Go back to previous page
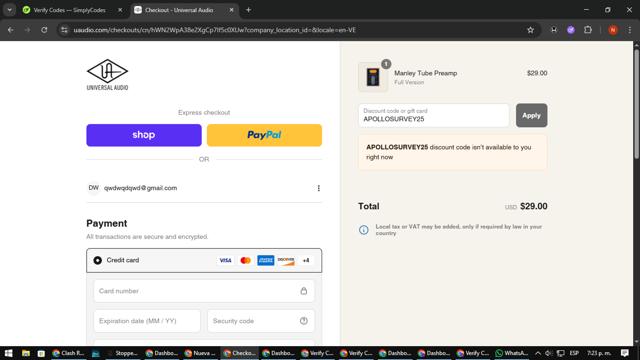This screenshot has height=360, width=640. [x=11, y=30]
